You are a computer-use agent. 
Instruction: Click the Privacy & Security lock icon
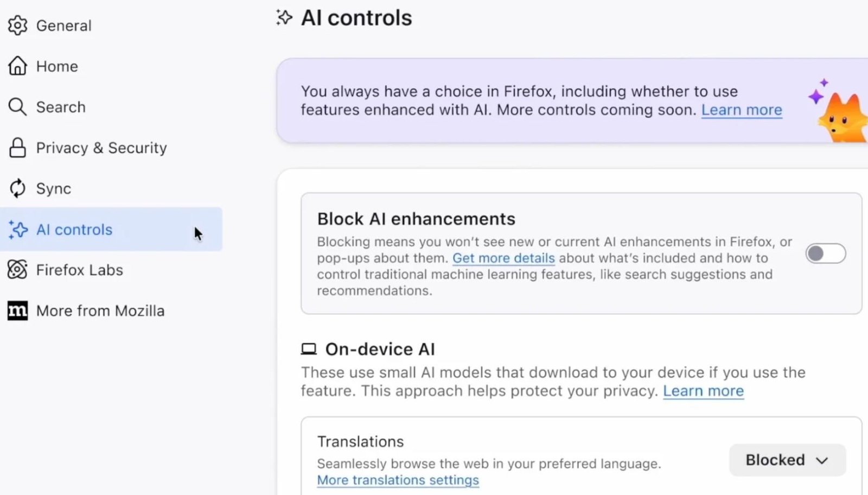(17, 148)
